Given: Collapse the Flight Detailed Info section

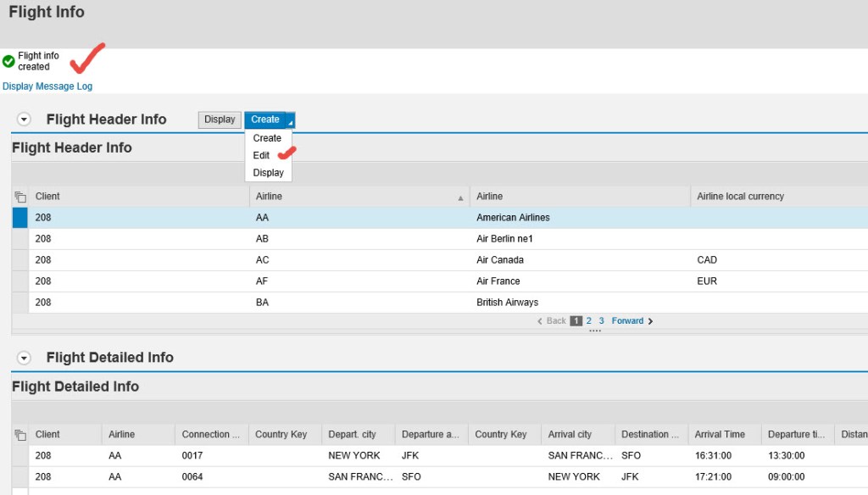Looking at the screenshot, I should [24, 357].
